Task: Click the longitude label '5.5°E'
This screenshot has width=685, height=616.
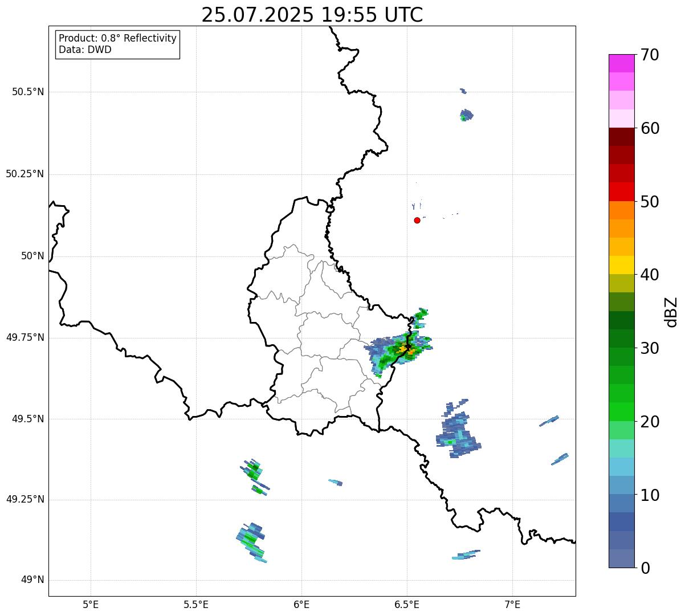Action: [196, 605]
